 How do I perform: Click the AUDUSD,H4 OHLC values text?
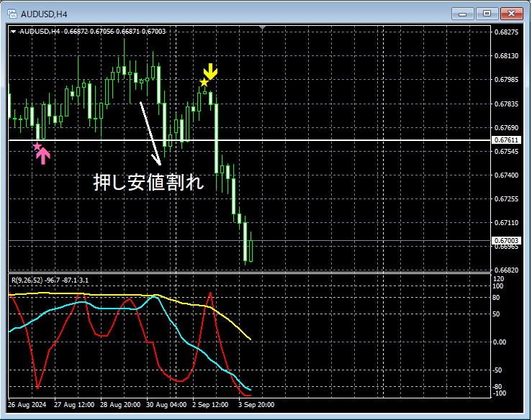point(93,32)
